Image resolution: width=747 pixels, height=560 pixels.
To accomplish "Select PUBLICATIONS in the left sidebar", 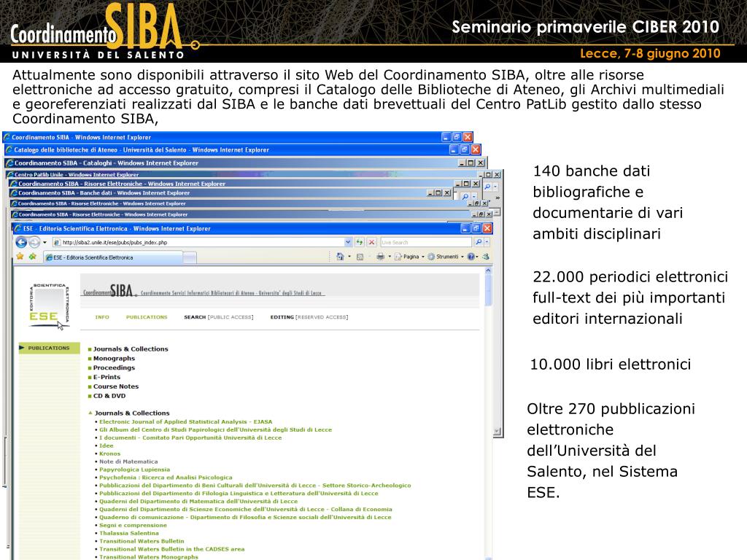I will (x=49, y=348).
